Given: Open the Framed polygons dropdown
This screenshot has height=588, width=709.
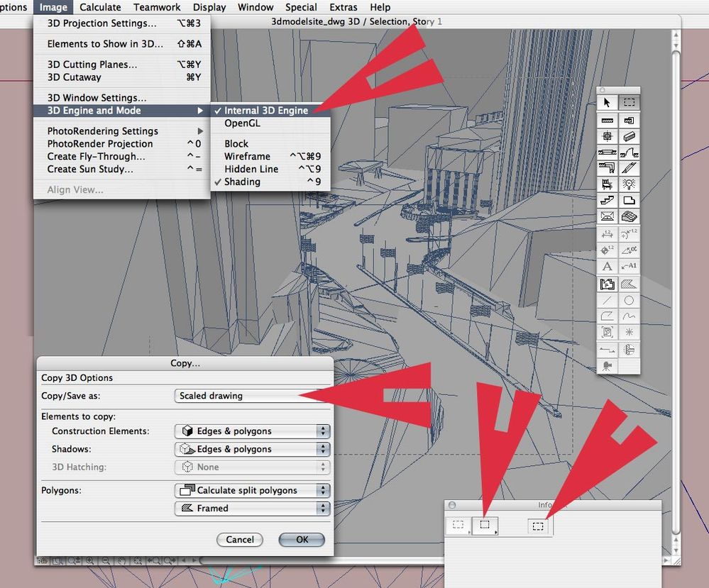Looking at the screenshot, I should pos(252,509).
